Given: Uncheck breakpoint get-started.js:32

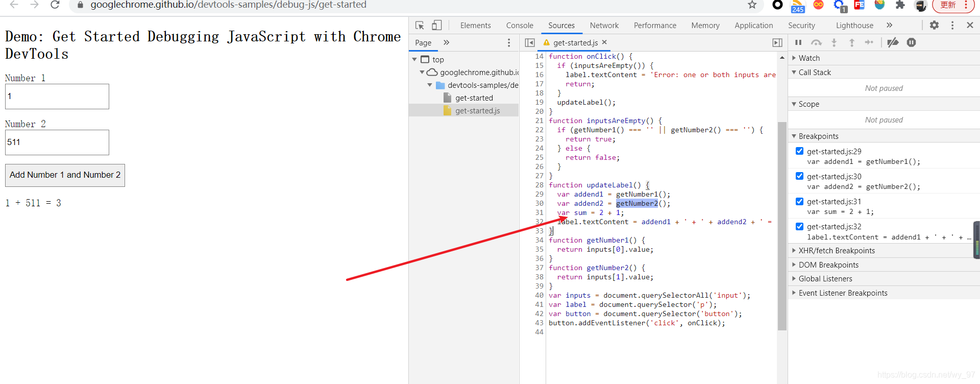Looking at the screenshot, I should (799, 226).
